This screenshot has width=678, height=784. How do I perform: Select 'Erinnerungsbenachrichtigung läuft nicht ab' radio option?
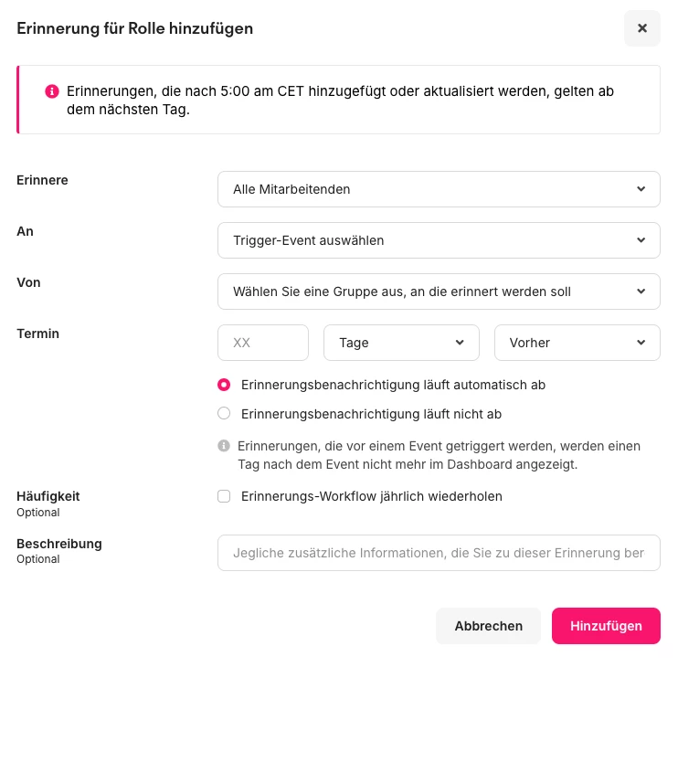click(x=224, y=414)
